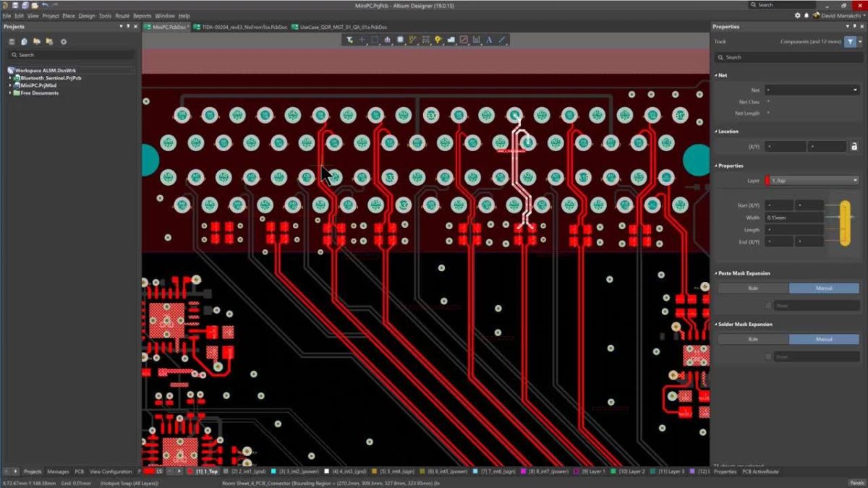The image size is (868, 488).
Task: Select the Place Line tool on toolbar
Action: pos(501,40)
